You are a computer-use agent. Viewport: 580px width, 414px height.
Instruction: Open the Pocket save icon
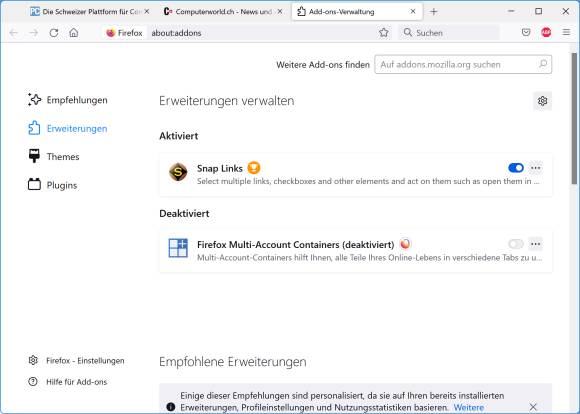526,33
